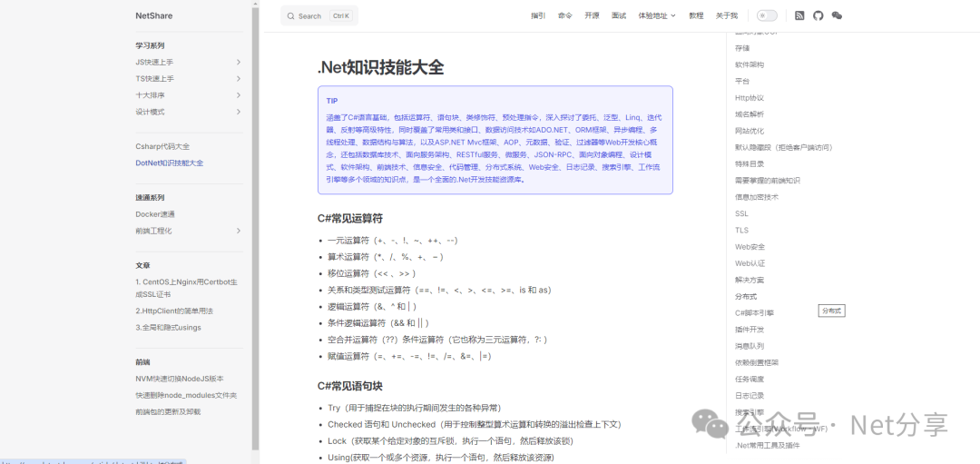Open 前端工程化 in the sidebar

(153, 231)
